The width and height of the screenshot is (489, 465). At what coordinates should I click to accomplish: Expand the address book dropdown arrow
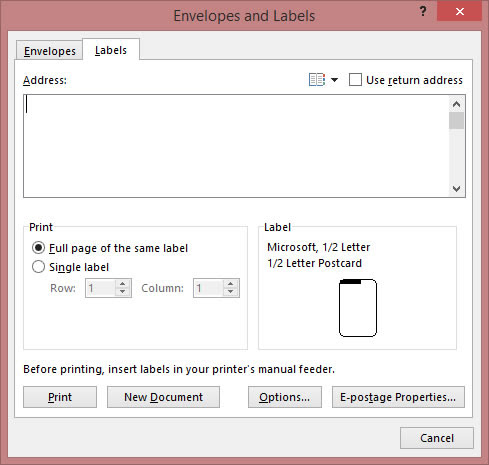[334, 80]
